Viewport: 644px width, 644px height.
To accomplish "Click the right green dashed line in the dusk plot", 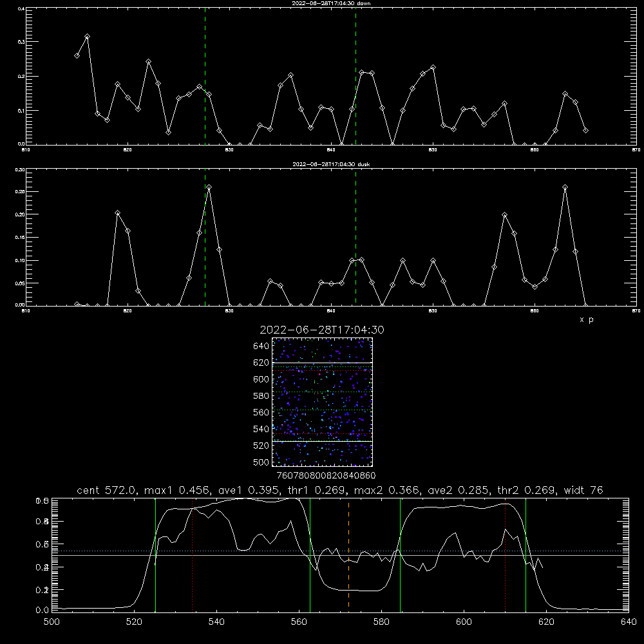I will (x=355, y=238).
